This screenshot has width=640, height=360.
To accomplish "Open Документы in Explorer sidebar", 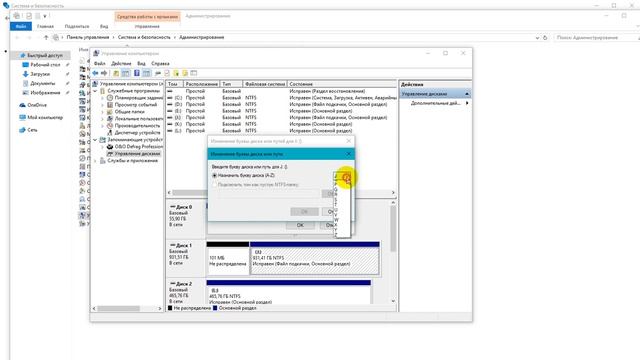I will point(42,83).
